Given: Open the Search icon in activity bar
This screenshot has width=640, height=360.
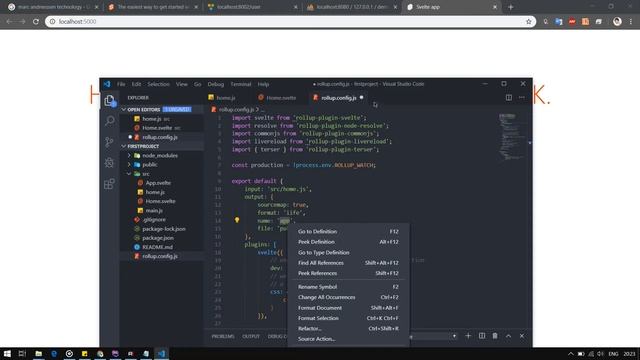Looking at the screenshot, I should point(109,121).
